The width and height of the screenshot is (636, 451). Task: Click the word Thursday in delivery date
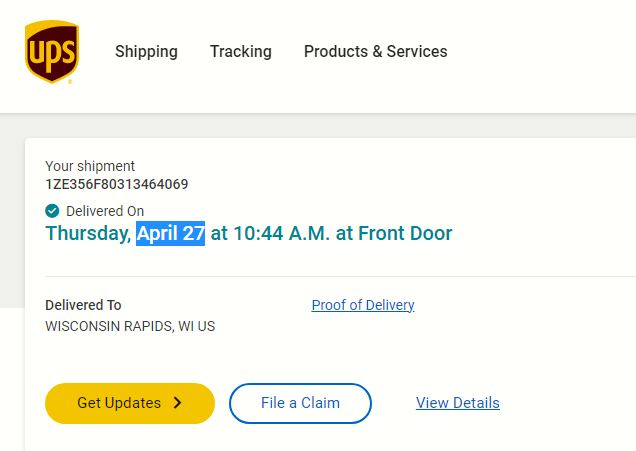point(88,234)
